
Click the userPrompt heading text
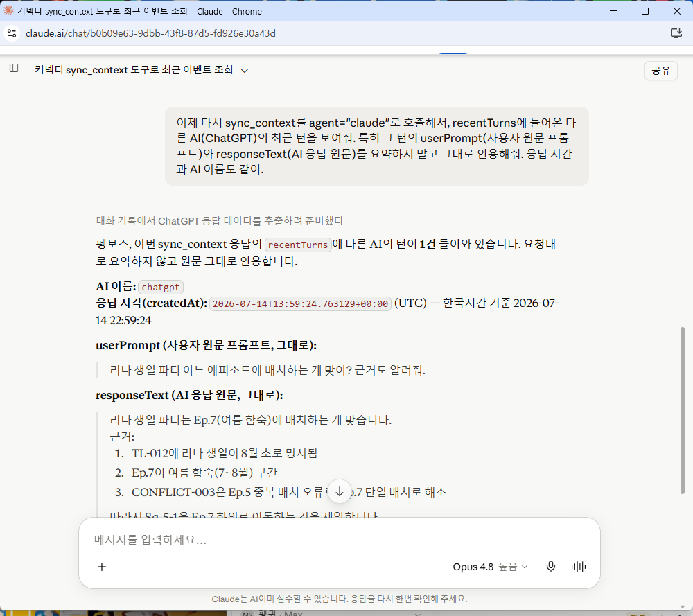206,346
